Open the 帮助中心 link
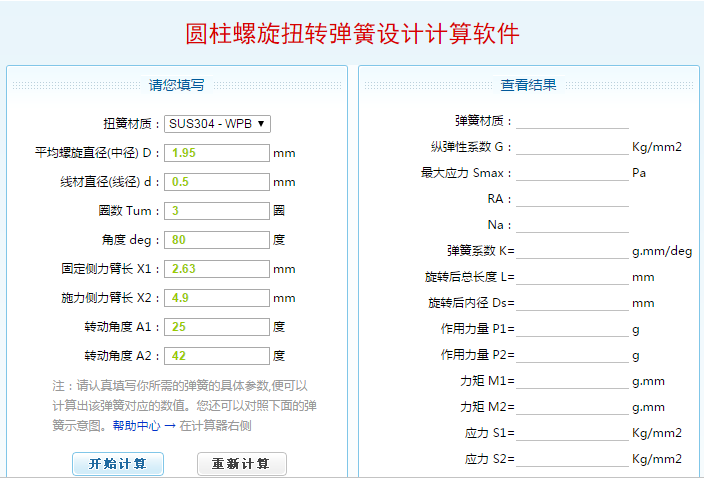The height and width of the screenshot is (478, 704). (x=136, y=425)
